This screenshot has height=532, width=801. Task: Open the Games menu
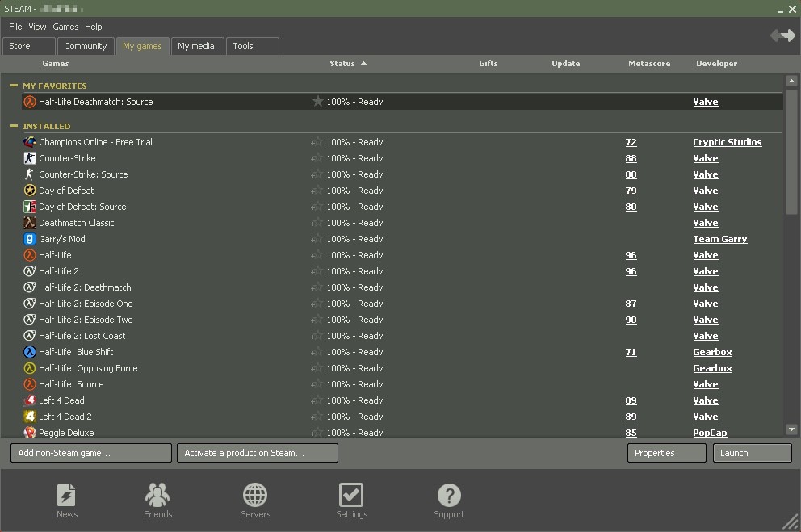click(x=65, y=27)
